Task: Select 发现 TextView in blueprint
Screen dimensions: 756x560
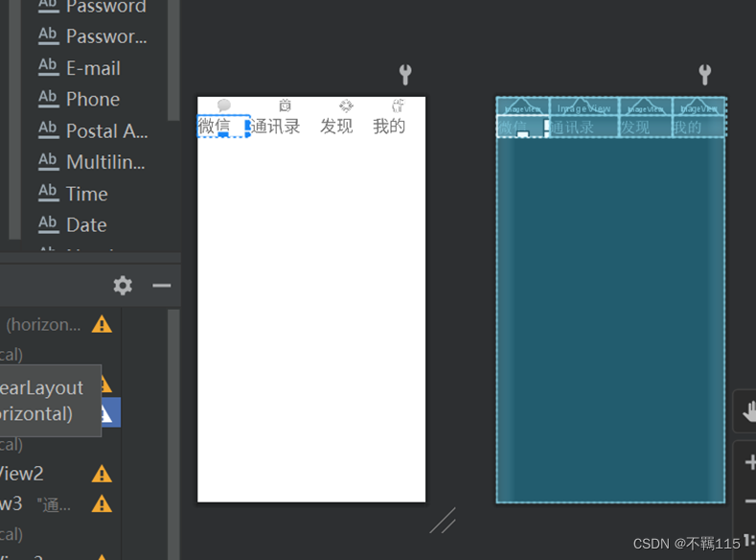Action: [646, 127]
